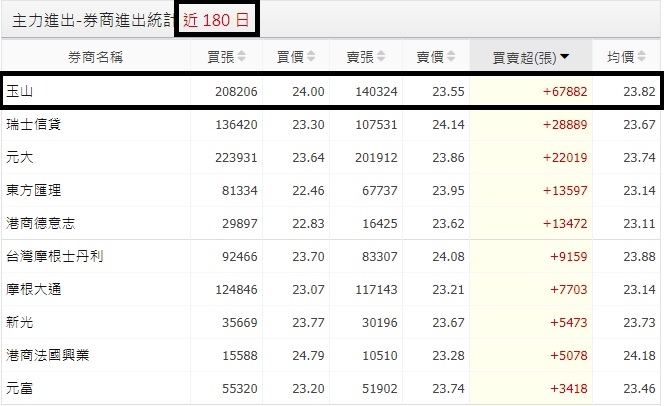This screenshot has height=406, width=664.
Task: Select broker 東方匯理
Action: 34,190
